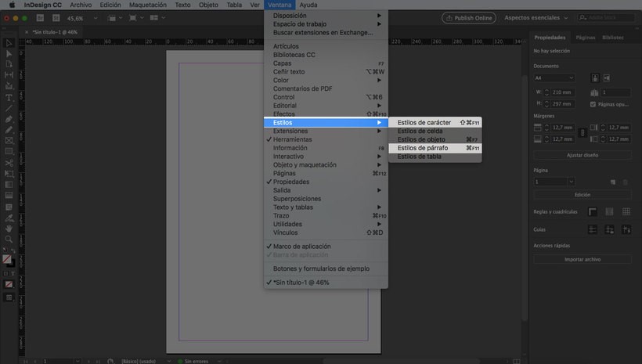Select the Selection tool in the toolbox

click(9, 43)
